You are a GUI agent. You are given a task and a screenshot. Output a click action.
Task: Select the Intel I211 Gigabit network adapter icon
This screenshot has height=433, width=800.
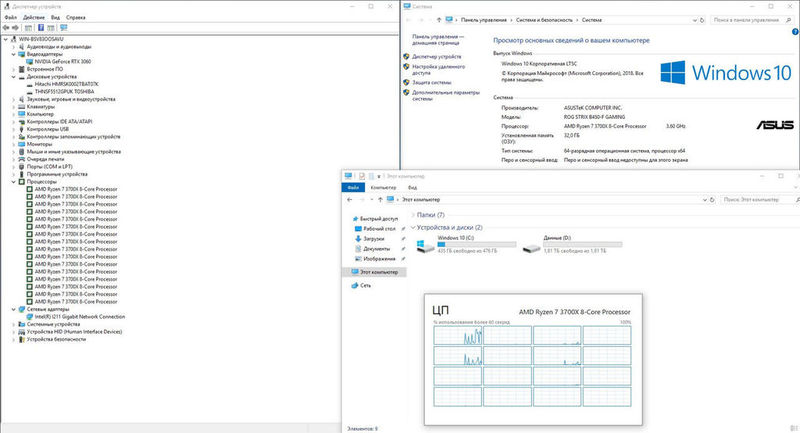[x=30, y=317]
